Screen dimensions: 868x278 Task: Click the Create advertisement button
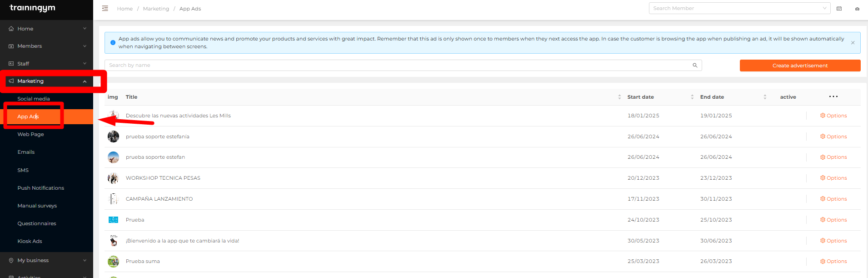click(x=800, y=66)
